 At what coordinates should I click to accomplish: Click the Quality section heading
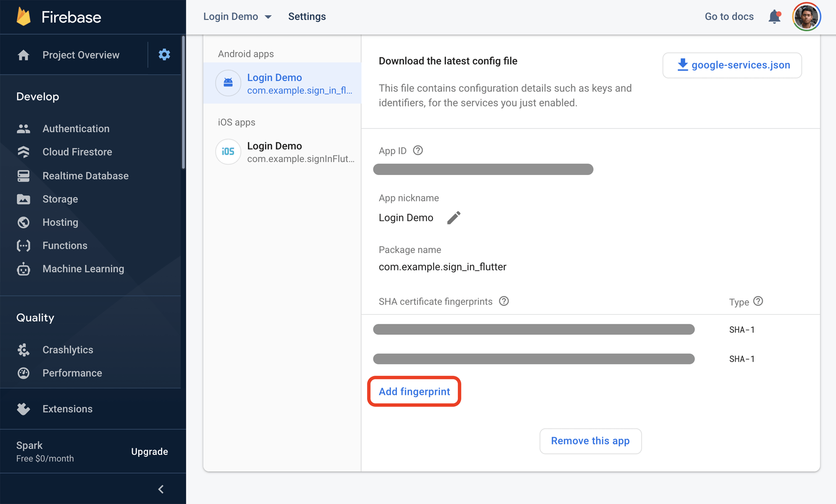click(35, 318)
